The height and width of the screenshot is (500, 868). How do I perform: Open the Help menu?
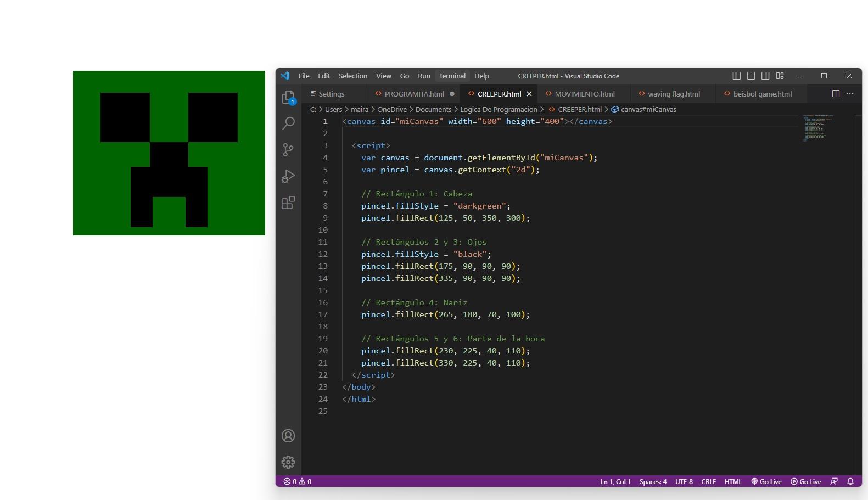point(481,76)
